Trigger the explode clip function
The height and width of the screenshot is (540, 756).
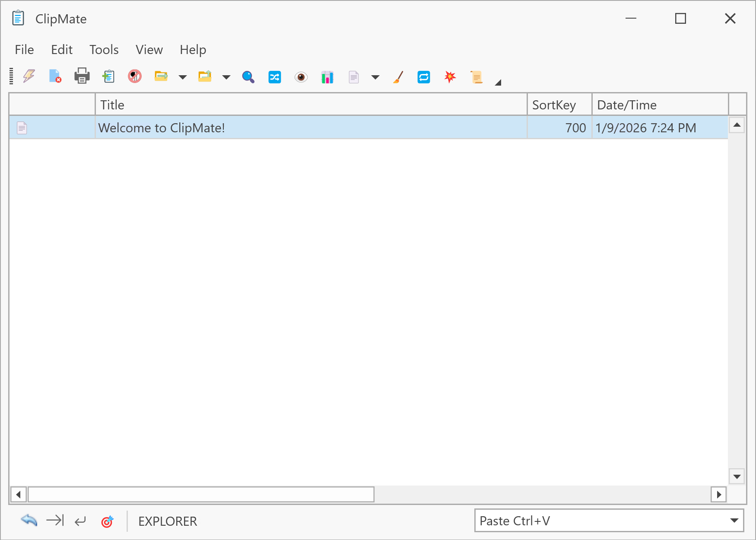click(450, 77)
